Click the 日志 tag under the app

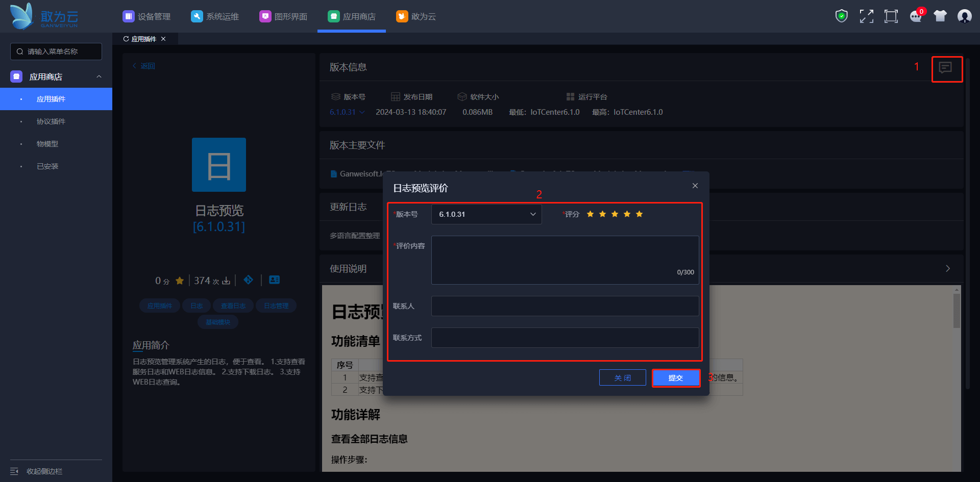(x=197, y=306)
